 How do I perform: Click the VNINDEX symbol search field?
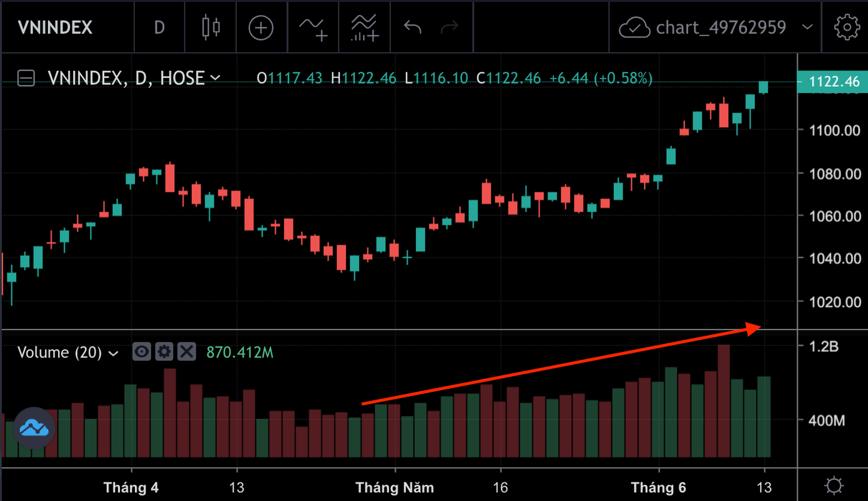point(55,27)
